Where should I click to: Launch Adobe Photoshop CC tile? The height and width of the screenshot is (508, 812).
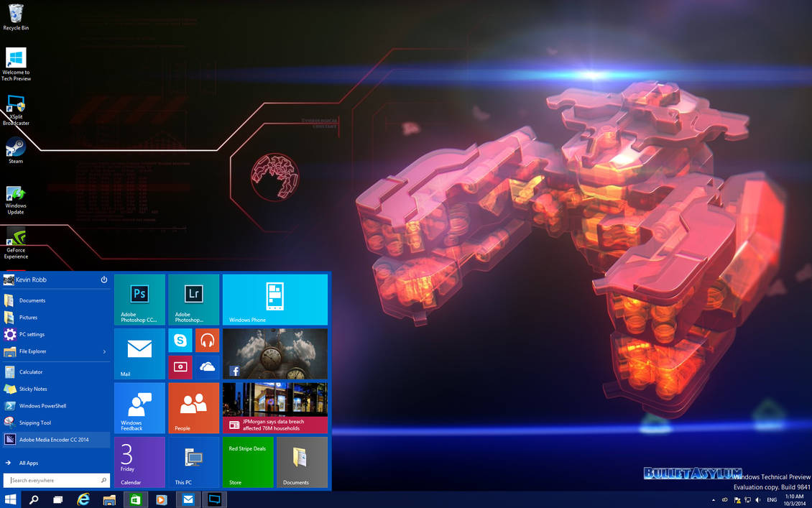tap(139, 299)
